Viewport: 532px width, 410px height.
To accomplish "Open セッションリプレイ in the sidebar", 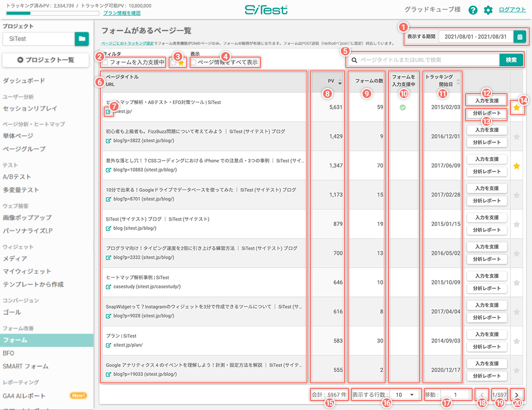I will tap(30, 109).
